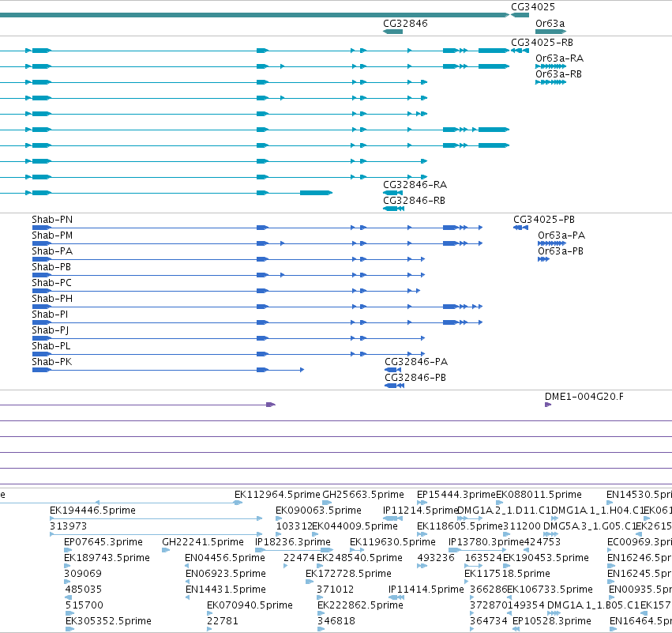Select the EN14431.5prime EST label
Screen dimensions: 672x633
click(x=225, y=590)
